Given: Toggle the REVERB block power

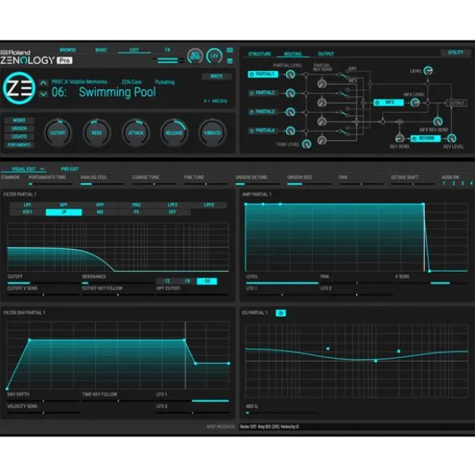Looking at the screenshot, I should point(414,139).
